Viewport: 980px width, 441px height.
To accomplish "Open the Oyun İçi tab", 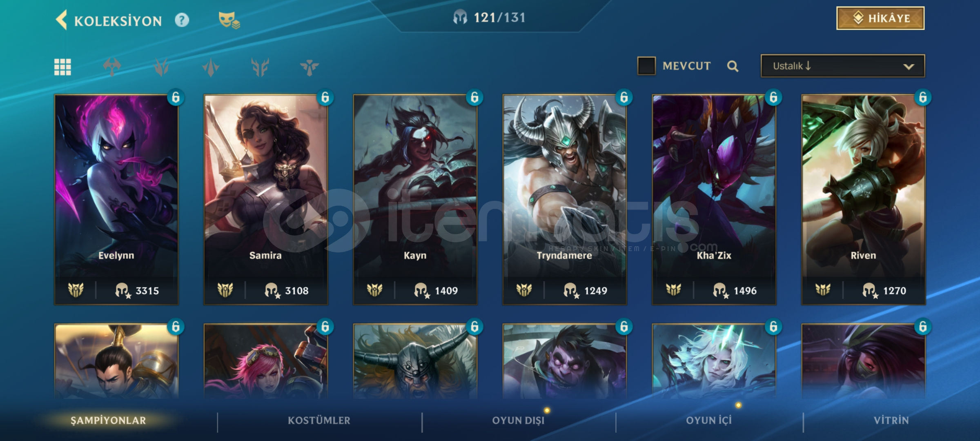I will pos(709,420).
